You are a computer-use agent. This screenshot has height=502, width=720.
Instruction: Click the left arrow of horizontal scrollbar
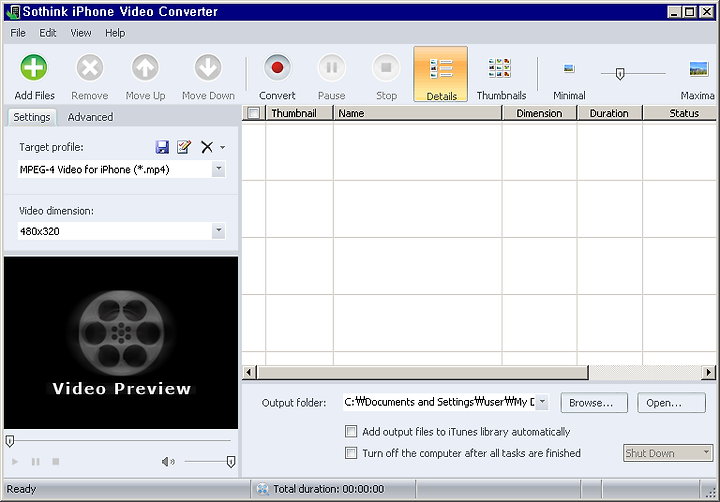coord(249,372)
